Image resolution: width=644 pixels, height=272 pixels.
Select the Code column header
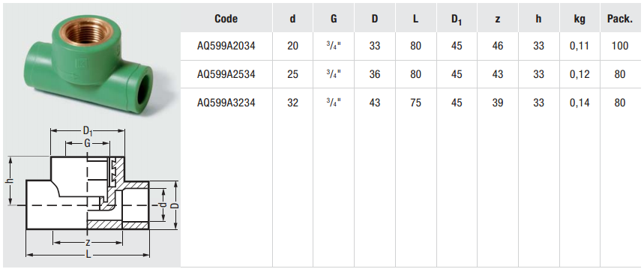click(x=226, y=19)
